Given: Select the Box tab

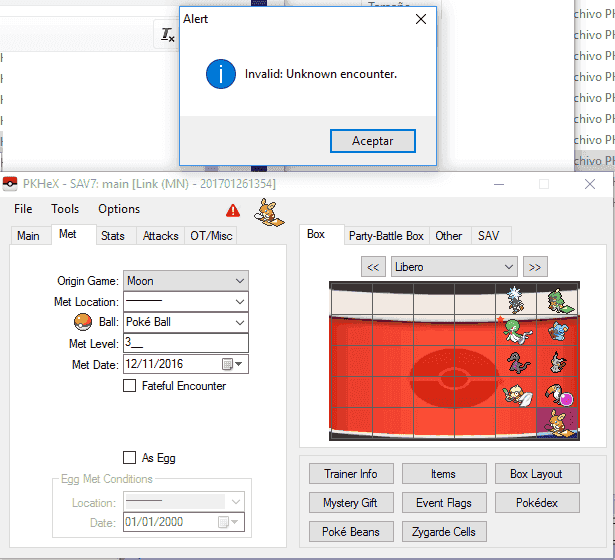Looking at the screenshot, I should point(316,234).
